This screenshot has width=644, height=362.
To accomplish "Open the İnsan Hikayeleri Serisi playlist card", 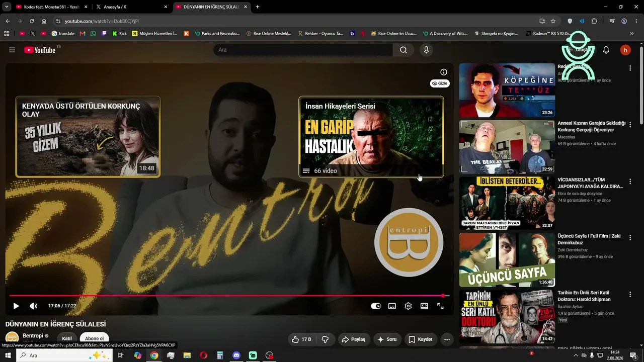I will tap(371, 137).
